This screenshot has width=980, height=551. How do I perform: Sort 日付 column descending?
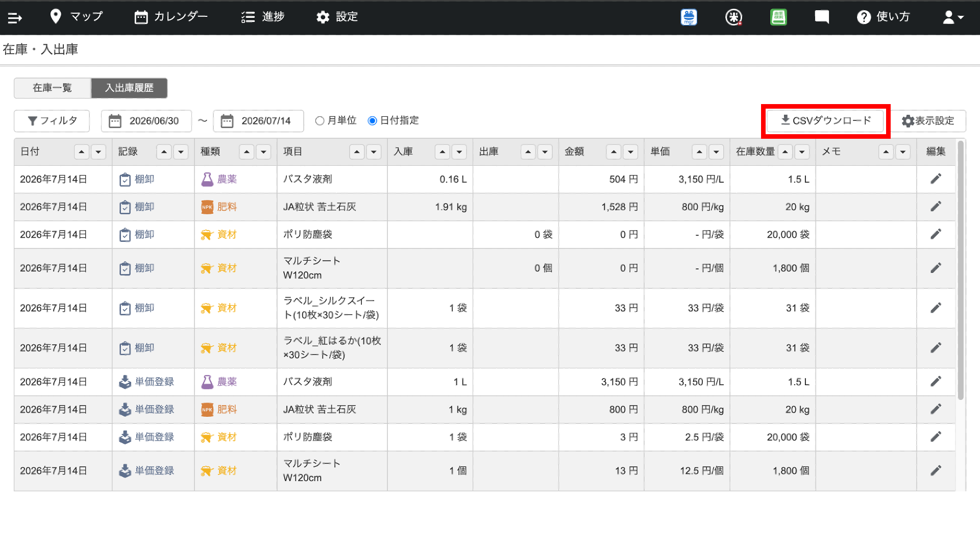tap(99, 152)
